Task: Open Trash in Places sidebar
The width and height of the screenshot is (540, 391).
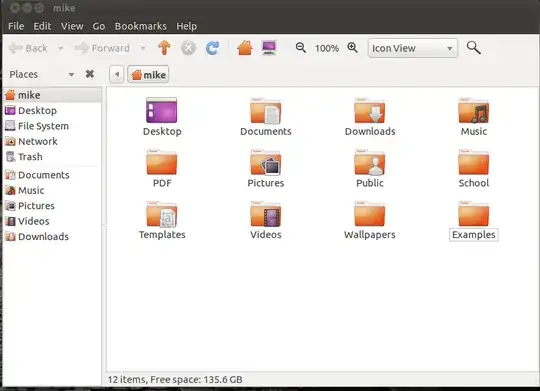Action: click(52, 157)
